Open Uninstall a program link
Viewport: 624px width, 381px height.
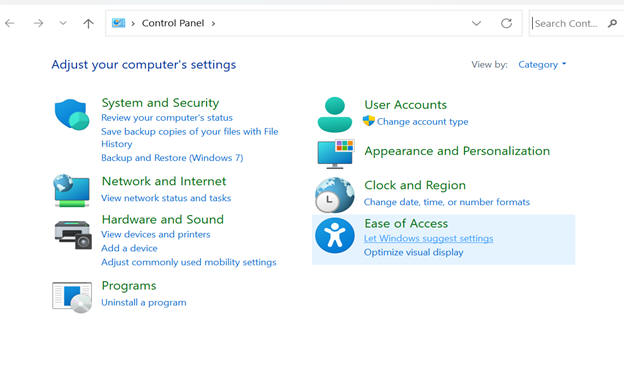(x=144, y=302)
